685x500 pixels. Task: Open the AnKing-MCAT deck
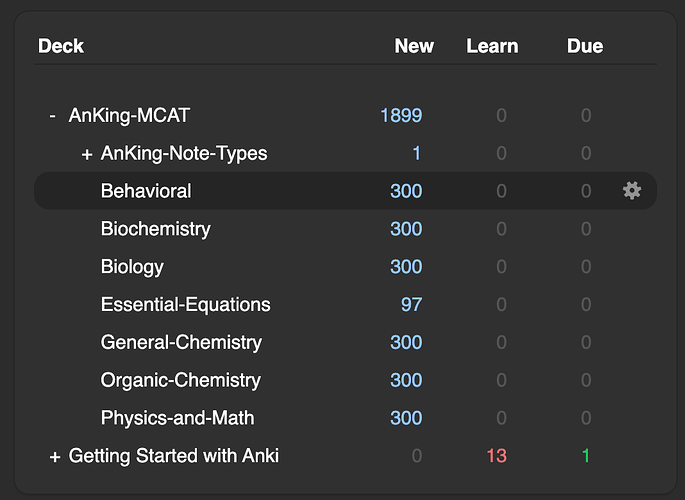pos(129,116)
